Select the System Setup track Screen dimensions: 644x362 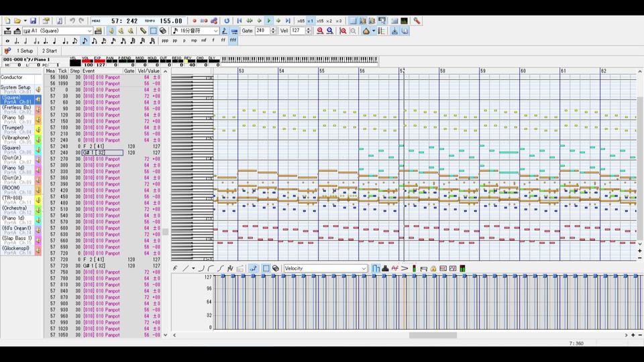tap(17, 89)
